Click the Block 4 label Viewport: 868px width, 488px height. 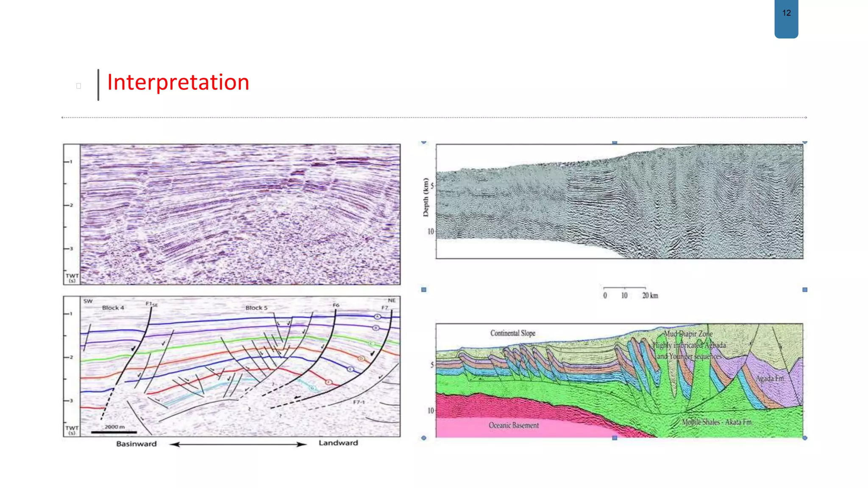coord(113,308)
